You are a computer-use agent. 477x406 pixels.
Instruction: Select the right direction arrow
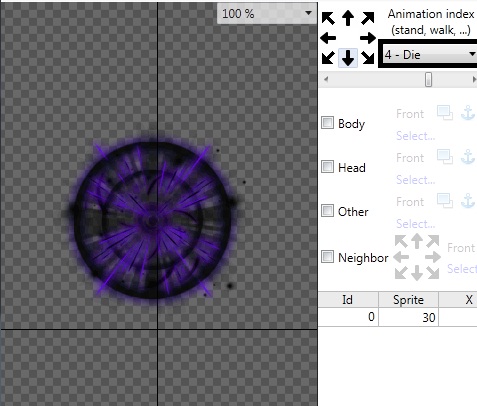click(x=368, y=38)
